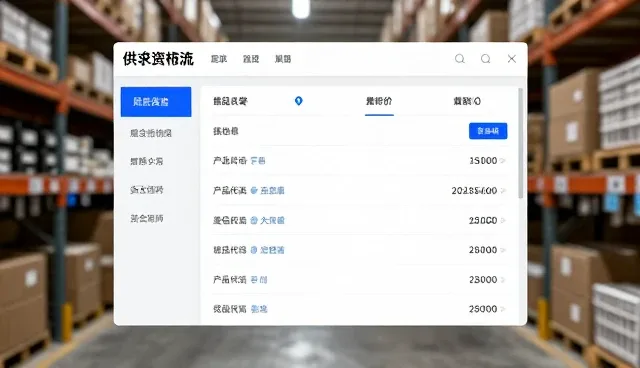Click the vertical scrollbar thumb of the list
This screenshot has height=368, width=640.
click(x=520, y=143)
